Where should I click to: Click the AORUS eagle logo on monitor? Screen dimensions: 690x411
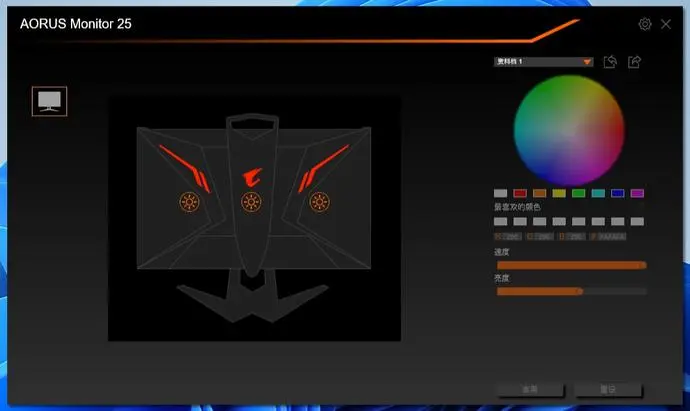point(252,177)
